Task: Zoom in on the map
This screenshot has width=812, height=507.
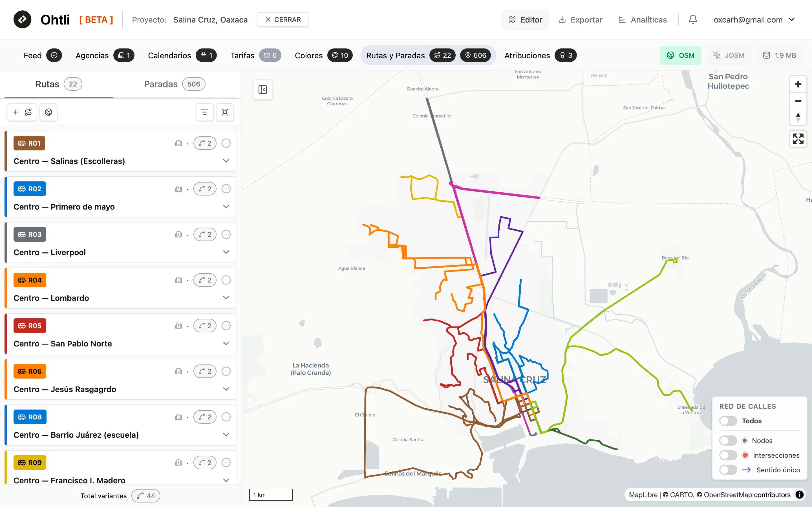Action: (x=798, y=84)
